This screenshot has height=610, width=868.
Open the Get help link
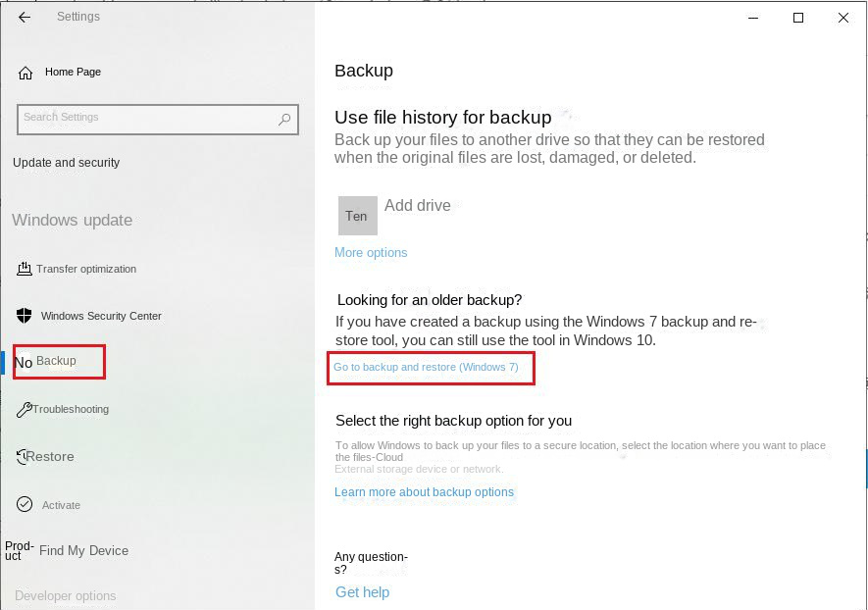(362, 591)
